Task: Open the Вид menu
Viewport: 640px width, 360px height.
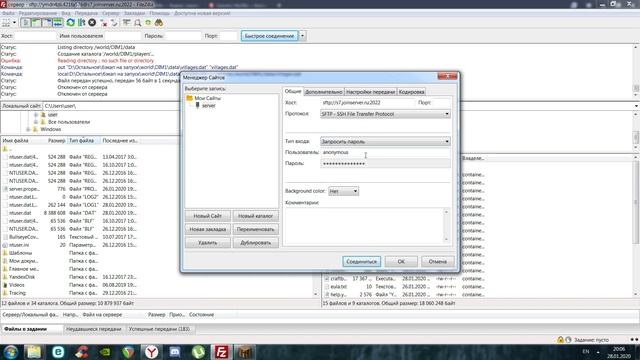Action: click(x=66, y=13)
